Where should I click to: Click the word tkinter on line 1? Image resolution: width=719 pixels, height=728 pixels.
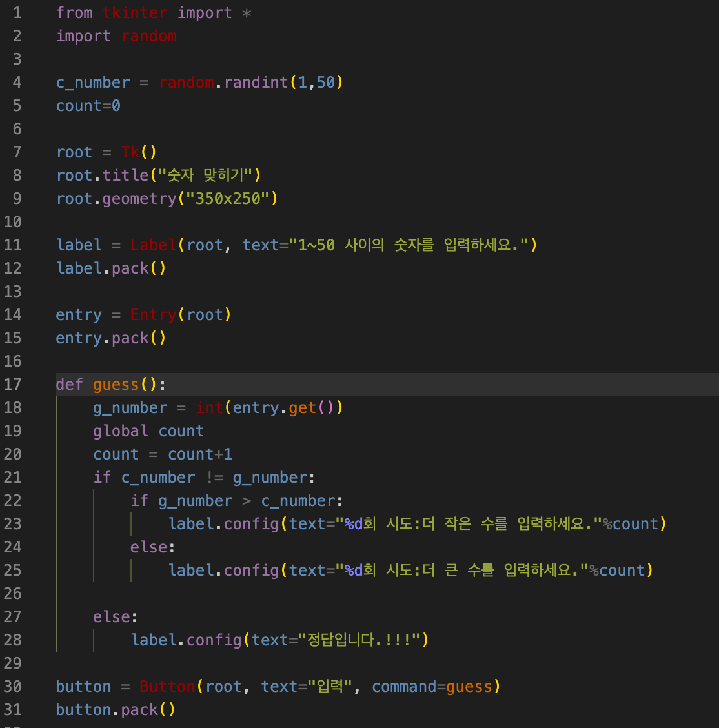(x=135, y=12)
